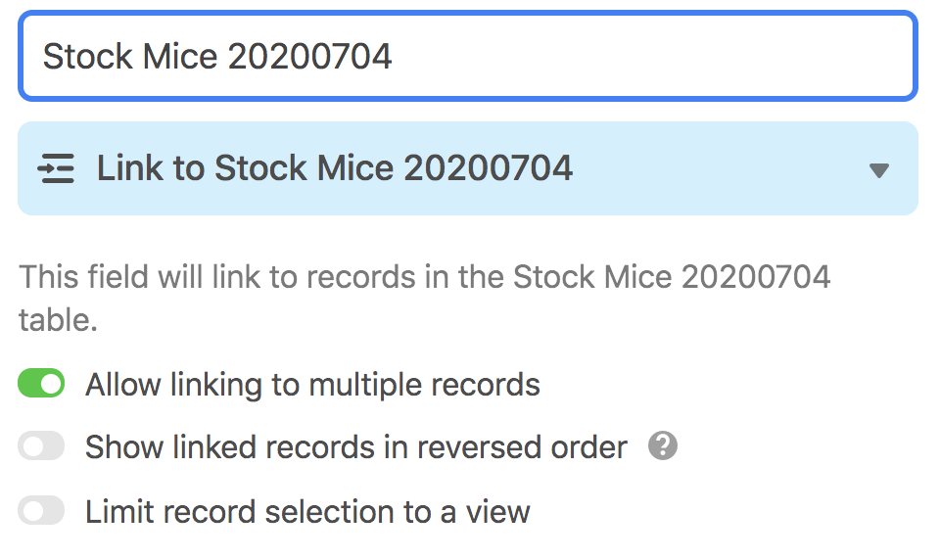This screenshot has width=940, height=560.
Task: Click the 'Limit record selection to a view' label
Action: [x=307, y=512]
